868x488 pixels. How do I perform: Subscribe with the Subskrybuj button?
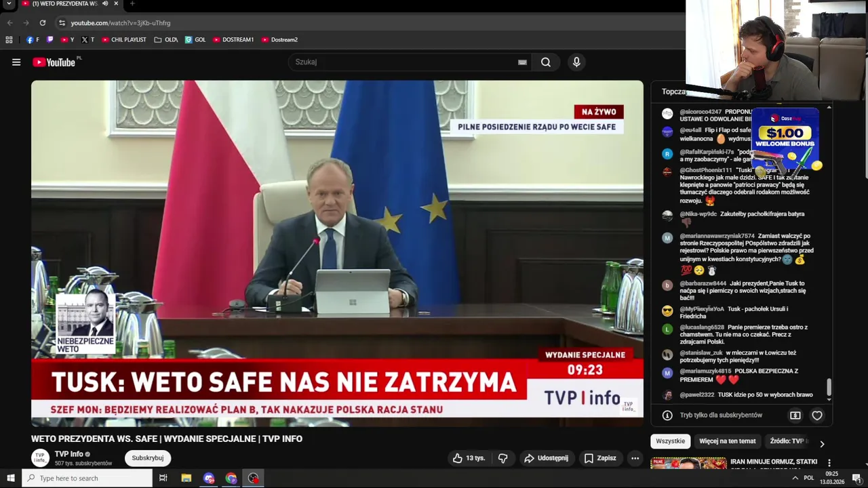(148, 458)
